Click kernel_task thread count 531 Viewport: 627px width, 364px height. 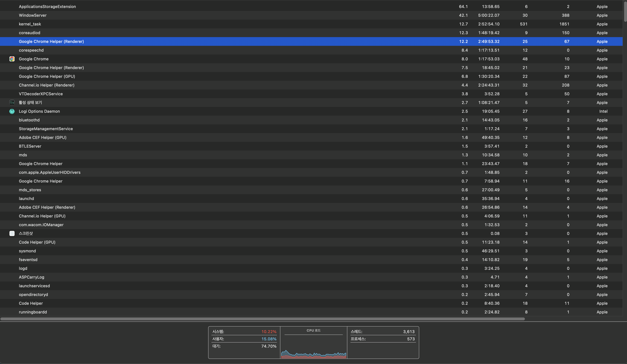coord(523,24)
